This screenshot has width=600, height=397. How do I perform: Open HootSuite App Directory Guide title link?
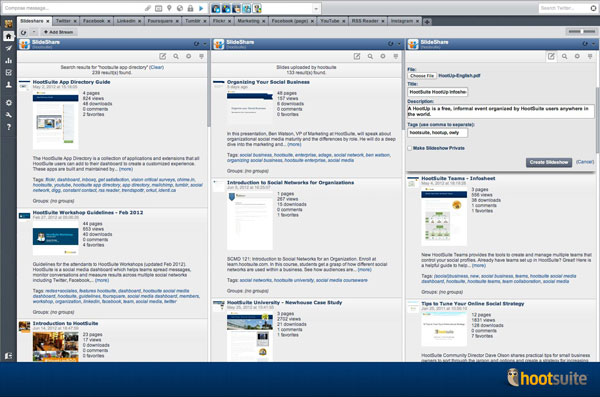[x=72, y=82]
